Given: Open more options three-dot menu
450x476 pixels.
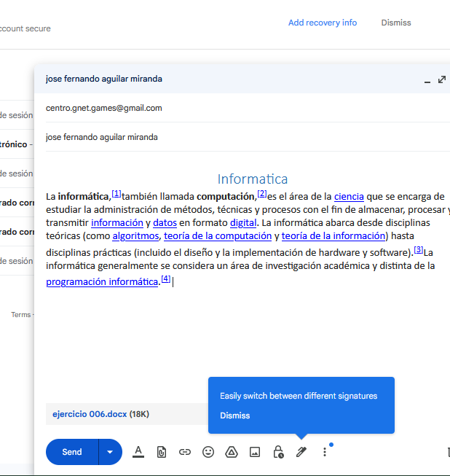Looking at the screenshot, I should [x=325, y=452].
